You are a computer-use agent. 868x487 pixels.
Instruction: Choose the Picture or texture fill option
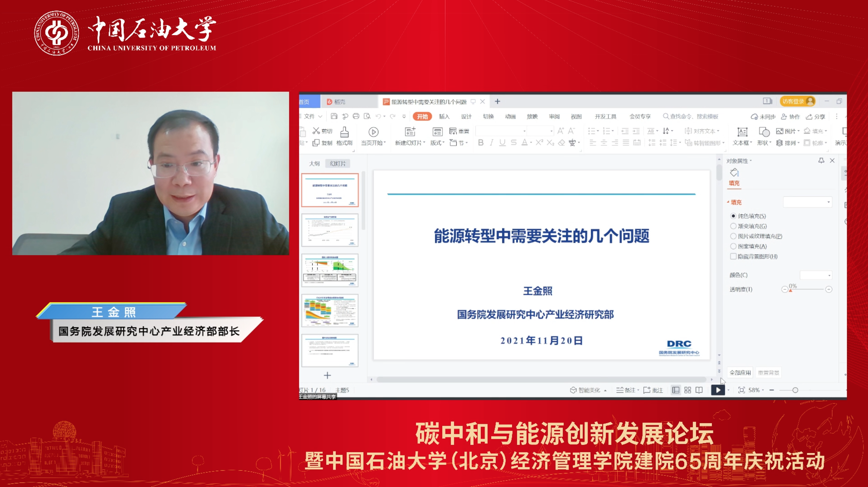tap(733, 236)
